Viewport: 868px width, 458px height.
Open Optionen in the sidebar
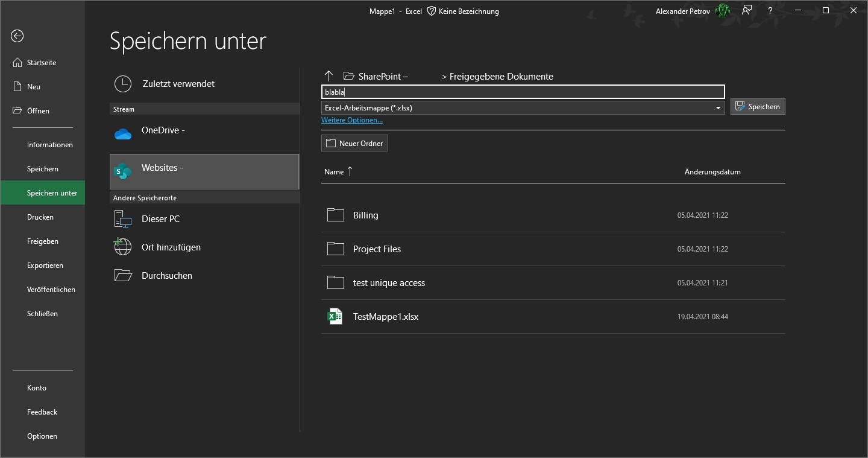tap(42, 436)
